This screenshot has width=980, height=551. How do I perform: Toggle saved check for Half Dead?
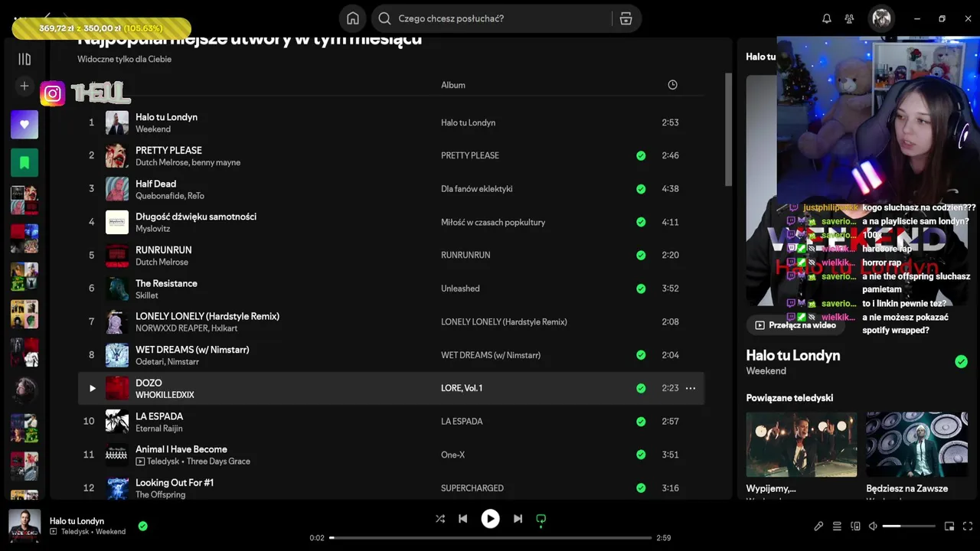[x=641, y=189]
